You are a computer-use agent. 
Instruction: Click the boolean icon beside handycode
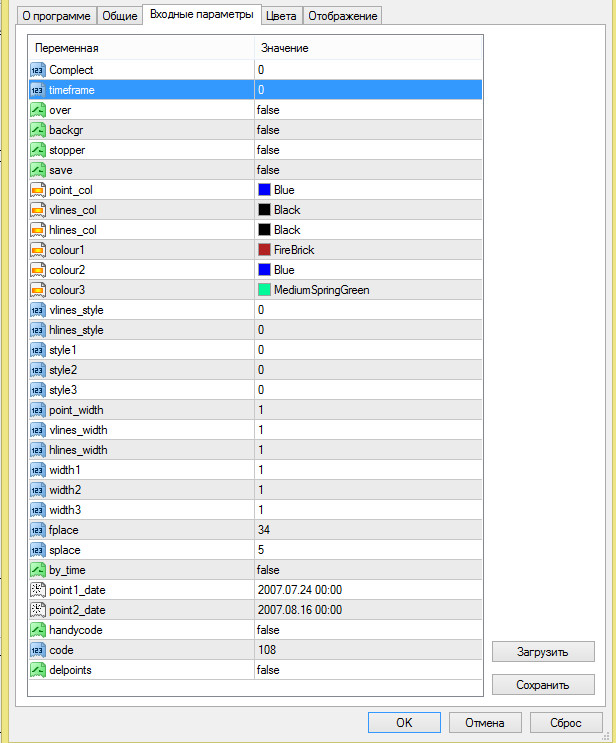click(x=38, y=630)
